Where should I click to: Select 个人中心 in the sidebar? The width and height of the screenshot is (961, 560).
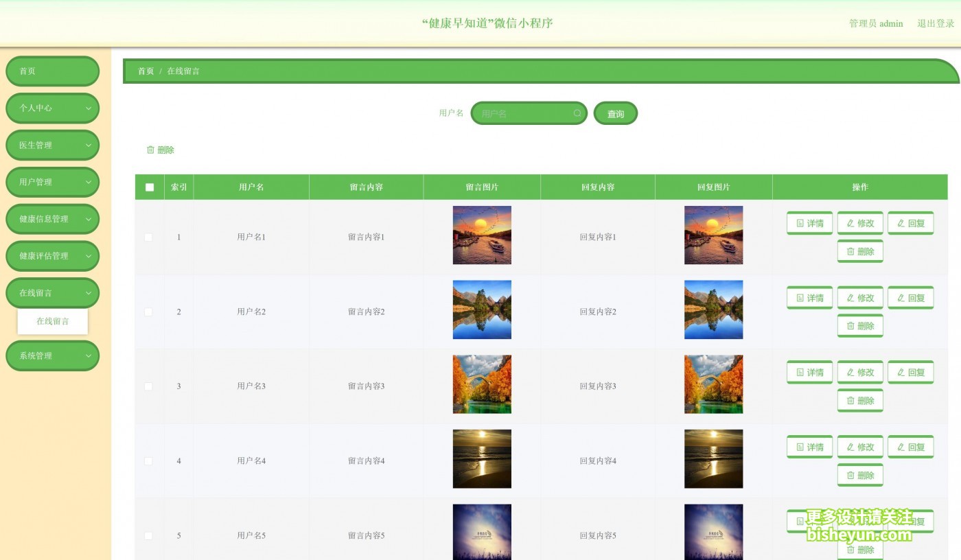pyautogui.click(x=52, y=108)
